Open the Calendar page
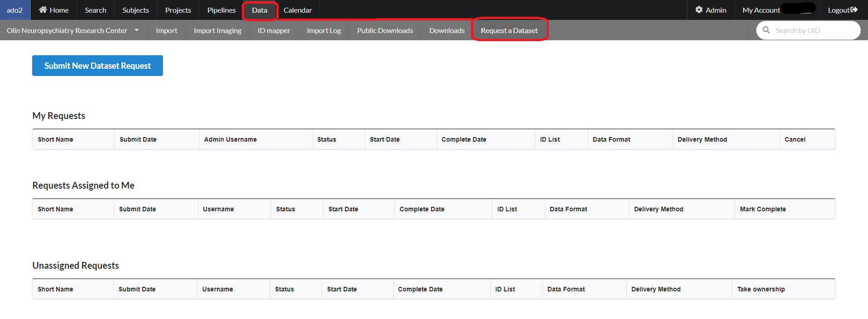 click(x=297, y=10)
